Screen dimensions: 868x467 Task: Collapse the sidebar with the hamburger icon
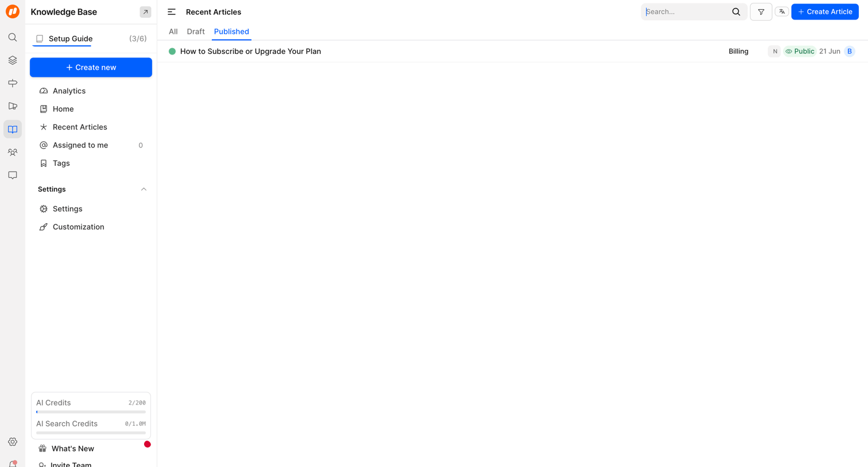[172, 12]
